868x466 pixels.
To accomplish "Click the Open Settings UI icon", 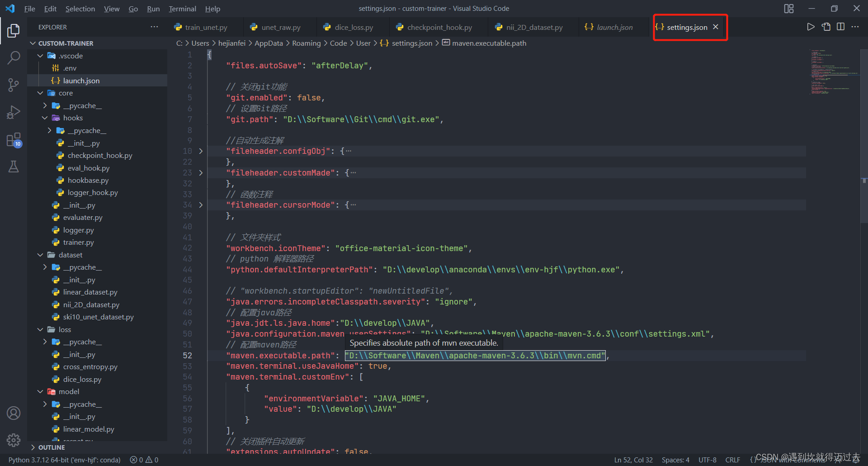I will [826, 27].
